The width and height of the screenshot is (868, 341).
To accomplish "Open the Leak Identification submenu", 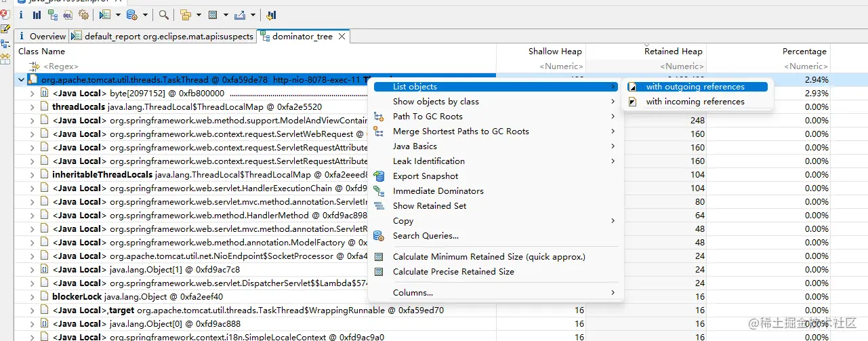I will pos(495,161).
